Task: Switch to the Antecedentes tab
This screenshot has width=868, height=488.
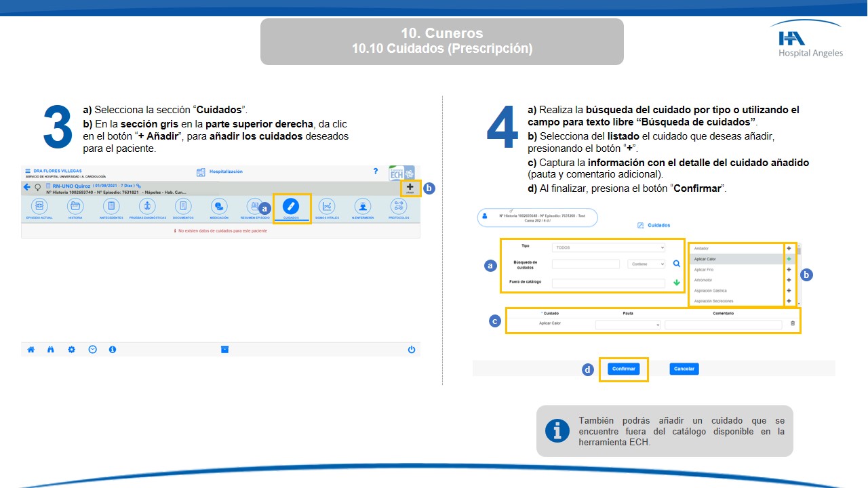Action: pyautogui.click(x=111, y=207)
